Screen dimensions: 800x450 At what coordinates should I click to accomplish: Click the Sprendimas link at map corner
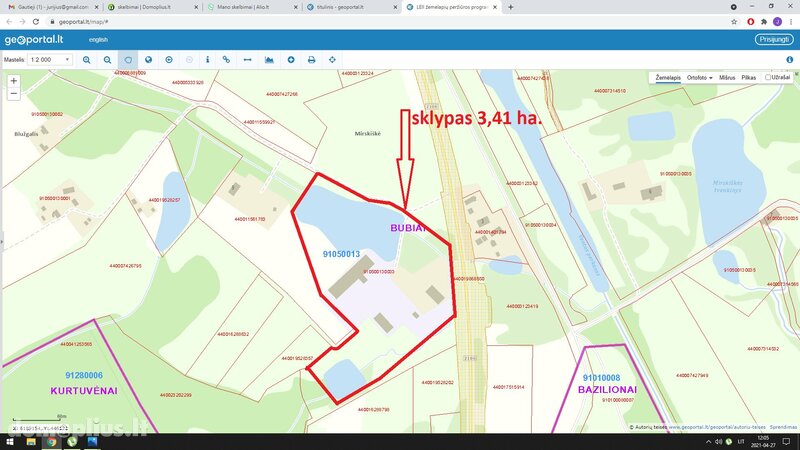(x=783, y=427)
